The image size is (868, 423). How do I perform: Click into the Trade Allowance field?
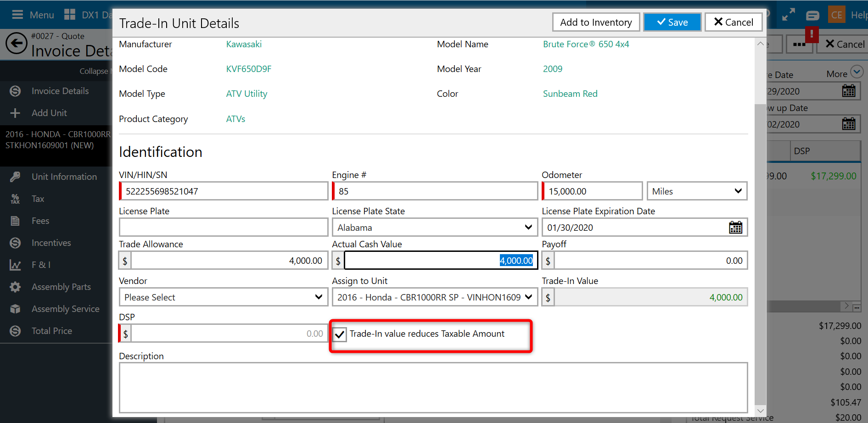click(x=229, y=261)
